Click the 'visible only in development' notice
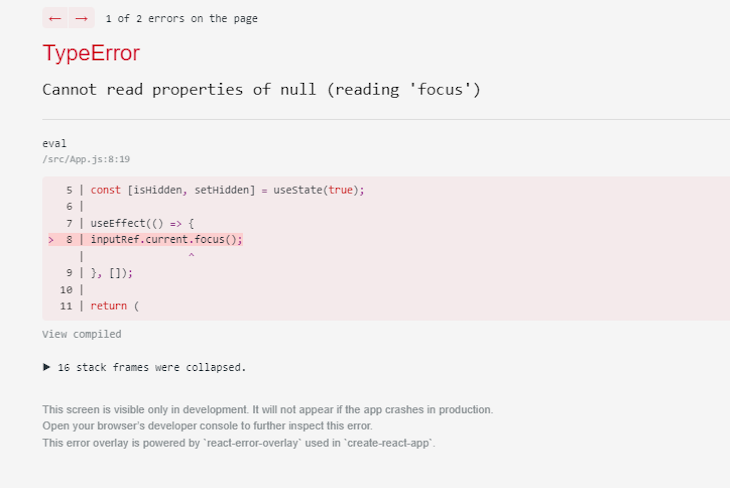The image size is (730, 488). click(268, 410)
